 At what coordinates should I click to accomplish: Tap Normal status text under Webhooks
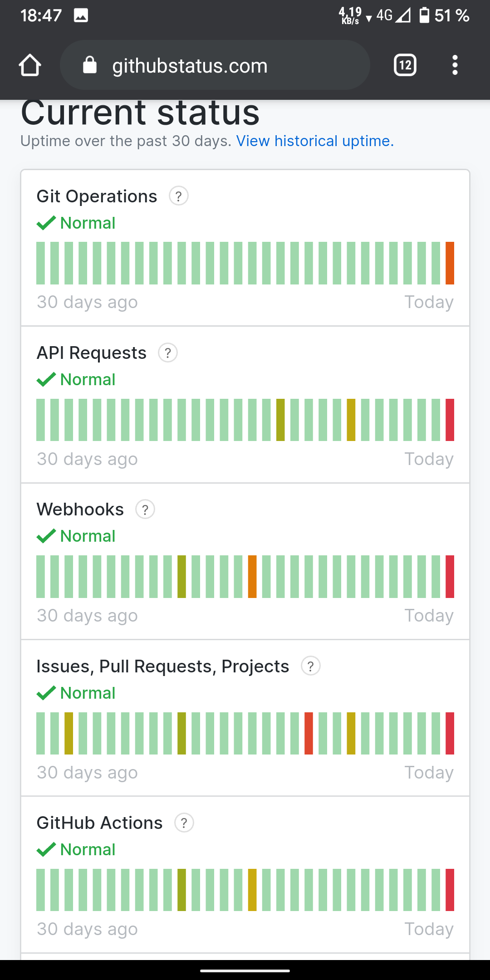88,536
